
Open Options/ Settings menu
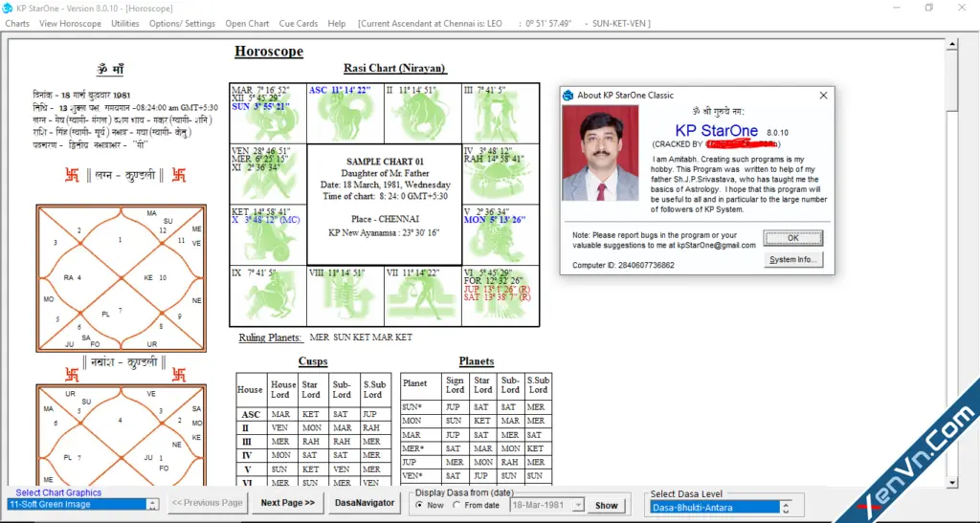tap(182, 23)
